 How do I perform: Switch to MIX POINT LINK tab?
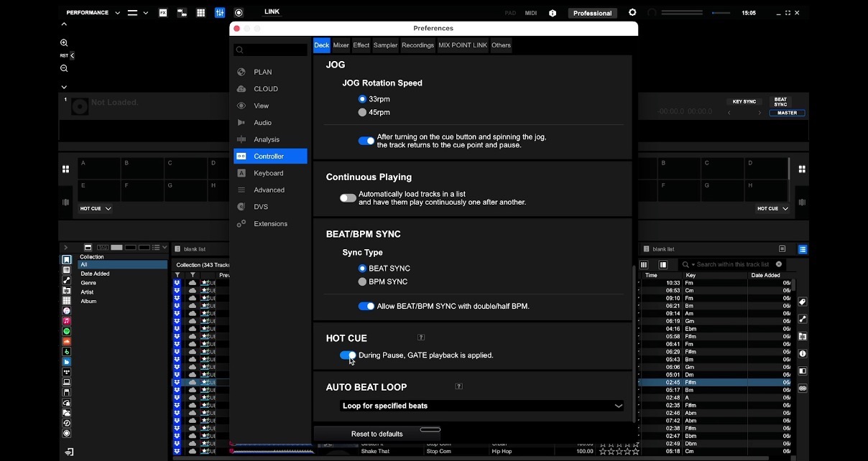[x=463, y=45]
